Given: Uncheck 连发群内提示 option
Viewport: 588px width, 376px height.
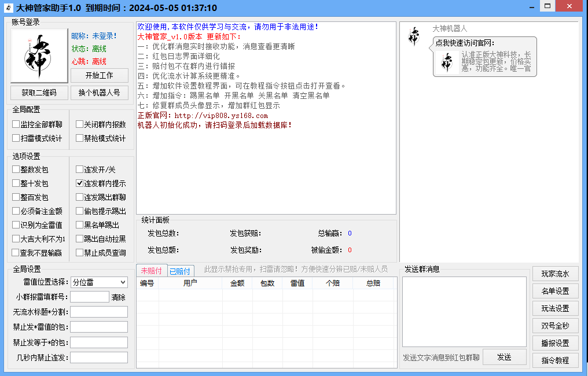Looking at the screenshot, I should pos(80,183).
